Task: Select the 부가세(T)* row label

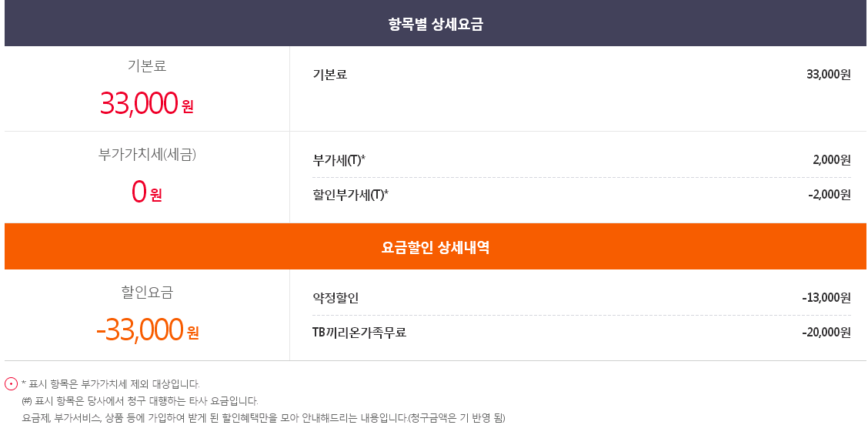Action: (339, 160)
